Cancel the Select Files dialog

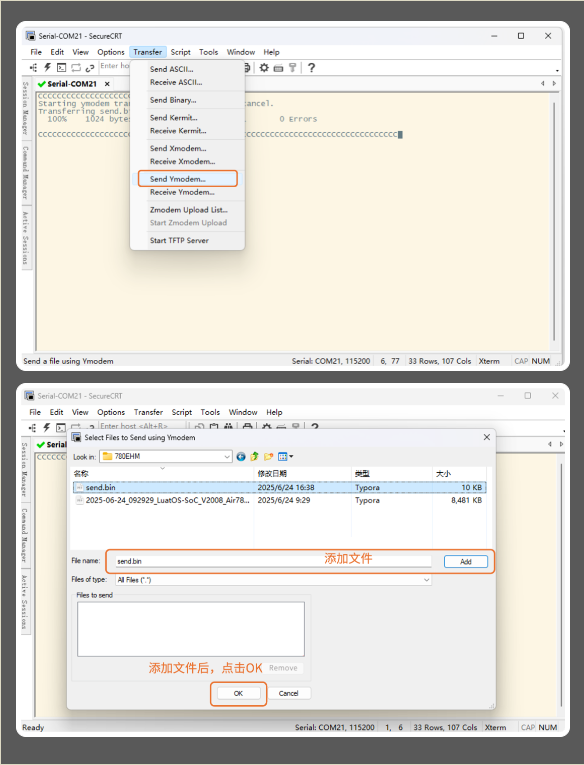pyautogui.click(x=288, y=693)
